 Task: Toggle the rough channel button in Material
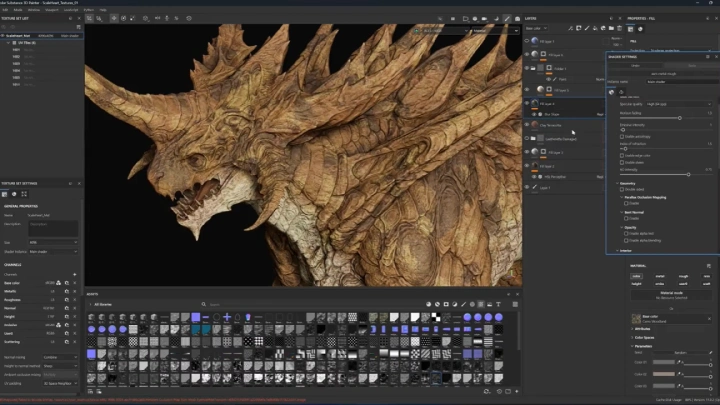[683, 276]
